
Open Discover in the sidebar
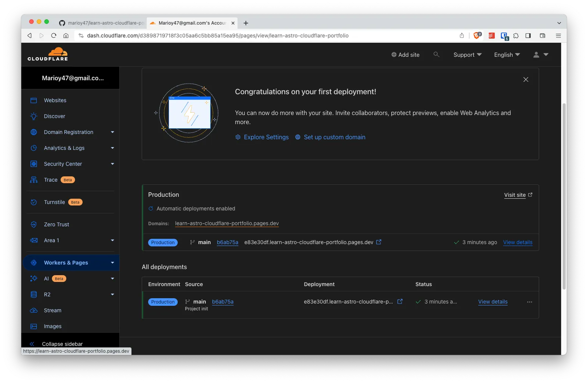click(x=55, y=116)
